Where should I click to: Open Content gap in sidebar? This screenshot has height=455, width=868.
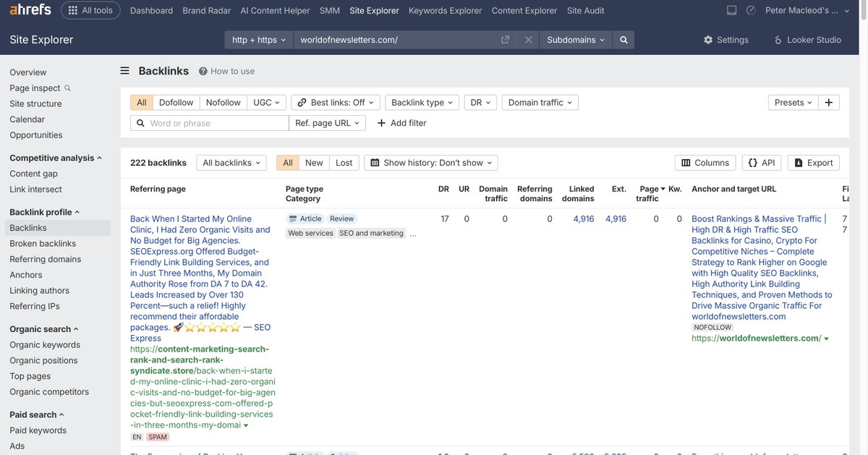click(34, 174)
